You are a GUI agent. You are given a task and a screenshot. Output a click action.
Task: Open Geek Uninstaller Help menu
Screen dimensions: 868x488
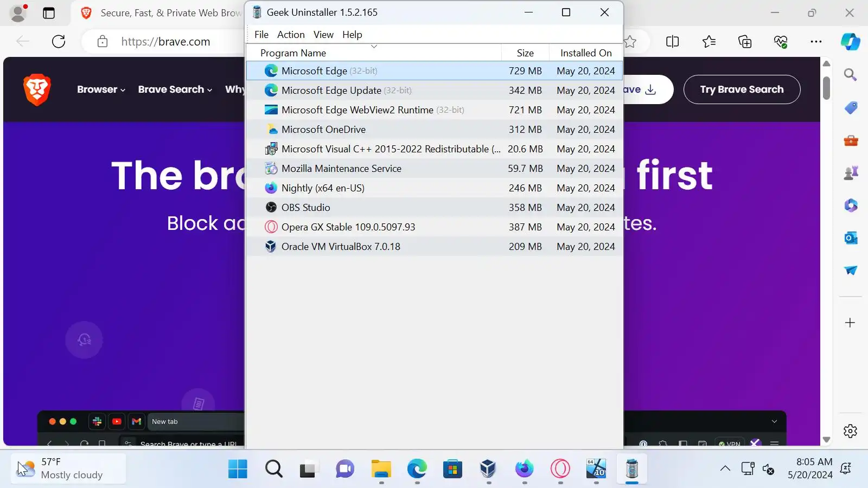coord(352,35)
